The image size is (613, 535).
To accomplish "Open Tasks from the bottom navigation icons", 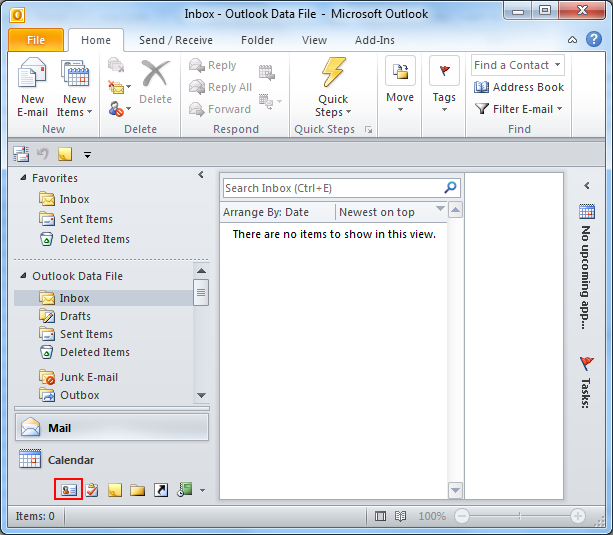I will 92,490.
